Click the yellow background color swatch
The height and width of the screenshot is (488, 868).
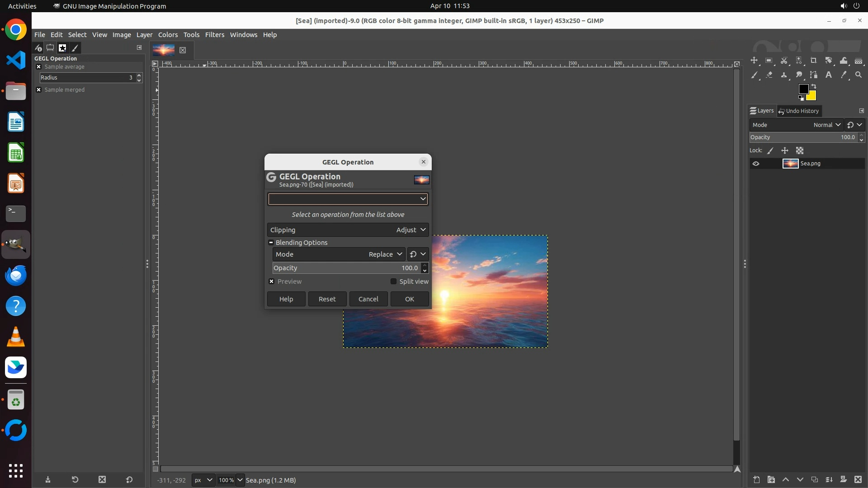click(812, 96)
